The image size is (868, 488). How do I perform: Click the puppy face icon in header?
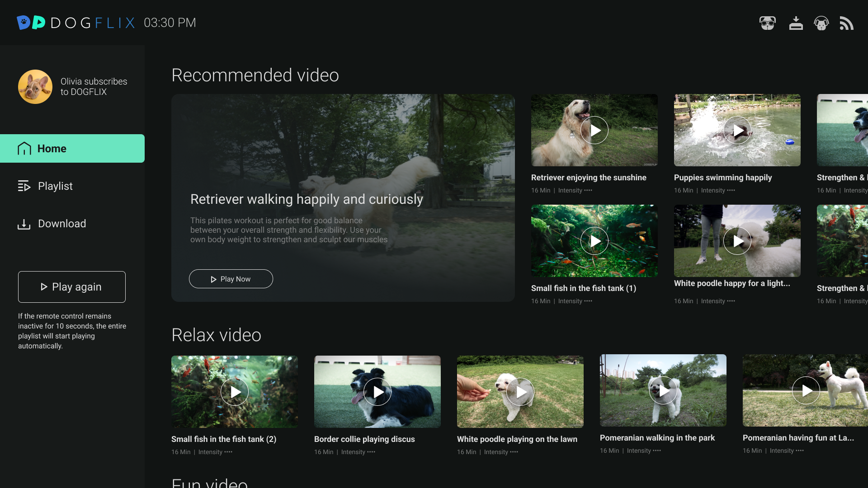(x=821, y=23)
